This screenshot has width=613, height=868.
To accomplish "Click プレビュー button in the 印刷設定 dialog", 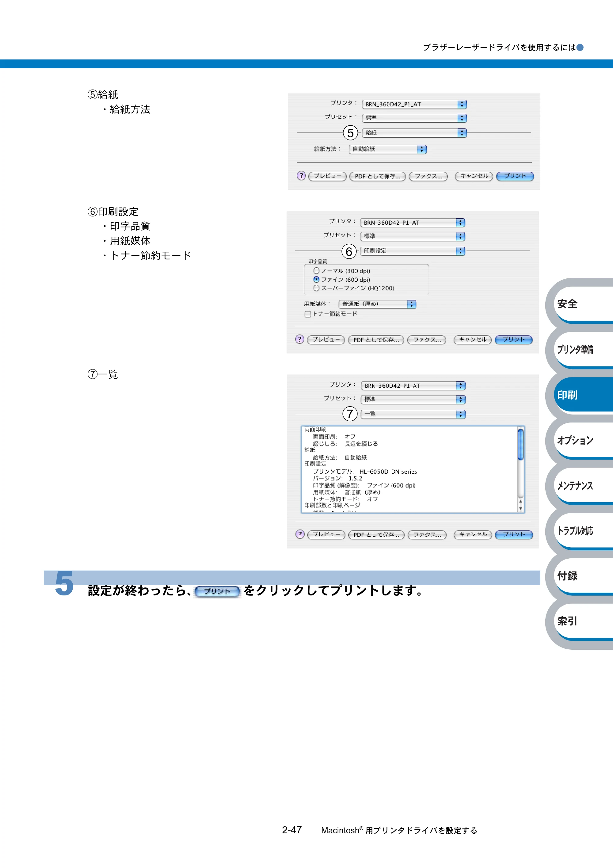I will tap(326, 339).
